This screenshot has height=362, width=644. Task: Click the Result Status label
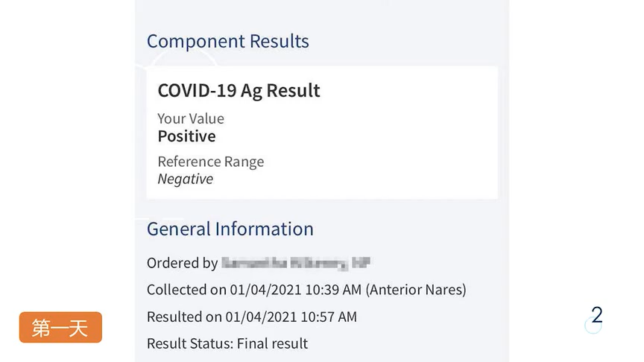189,343
